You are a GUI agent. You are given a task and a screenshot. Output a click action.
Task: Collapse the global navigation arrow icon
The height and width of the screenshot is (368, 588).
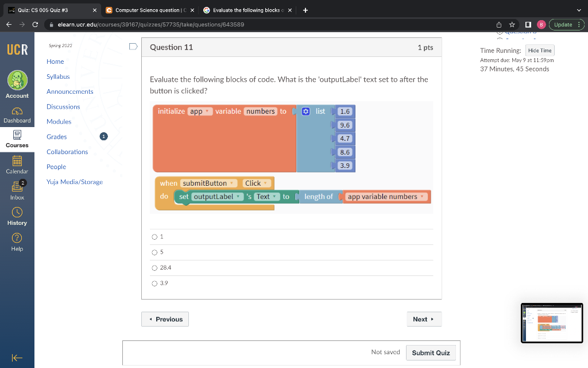[x=17, y=358]
